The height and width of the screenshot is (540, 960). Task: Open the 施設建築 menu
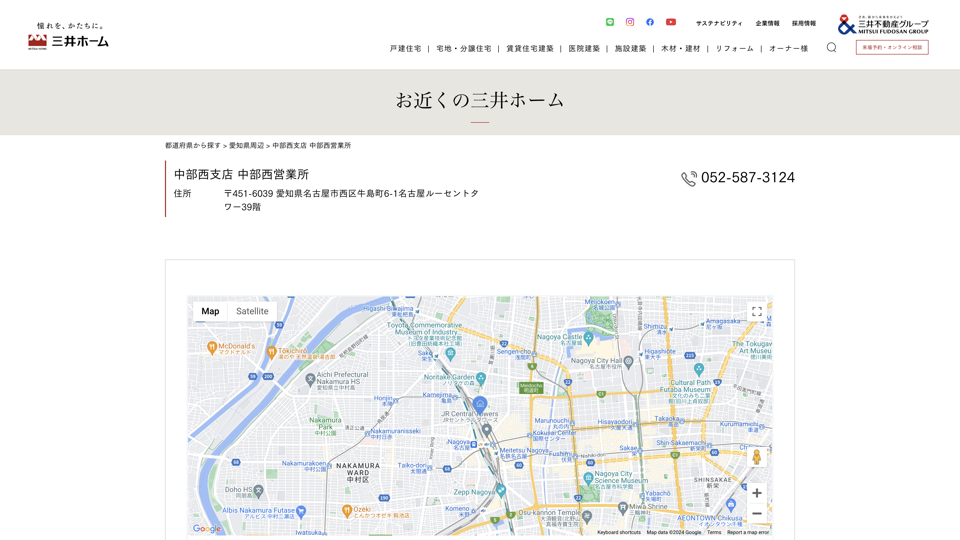pos(631,48)
